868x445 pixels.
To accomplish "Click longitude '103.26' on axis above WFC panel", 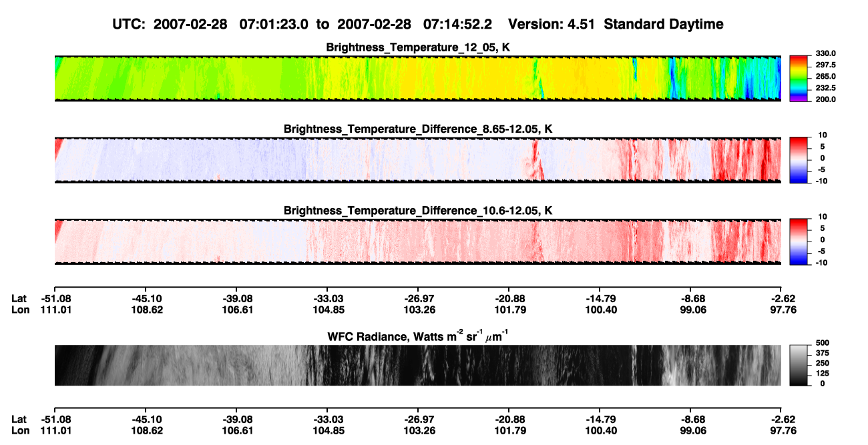I will tap(418, 310).
